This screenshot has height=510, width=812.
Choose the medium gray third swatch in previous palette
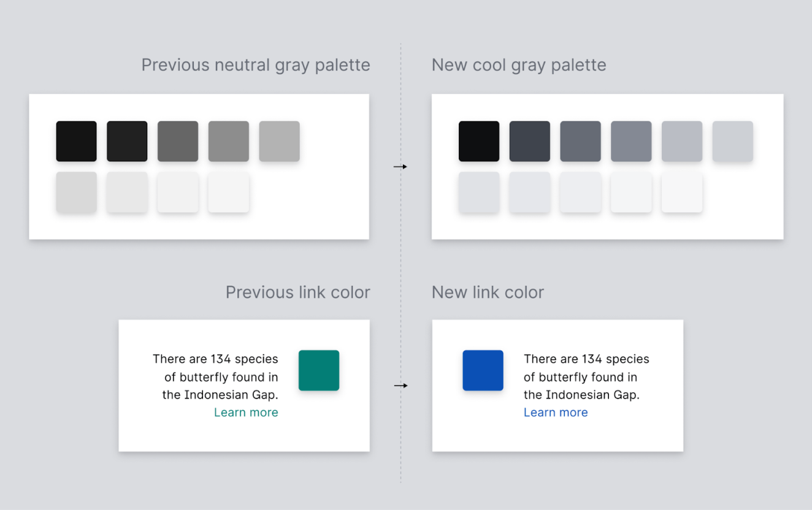pos(178,142)
